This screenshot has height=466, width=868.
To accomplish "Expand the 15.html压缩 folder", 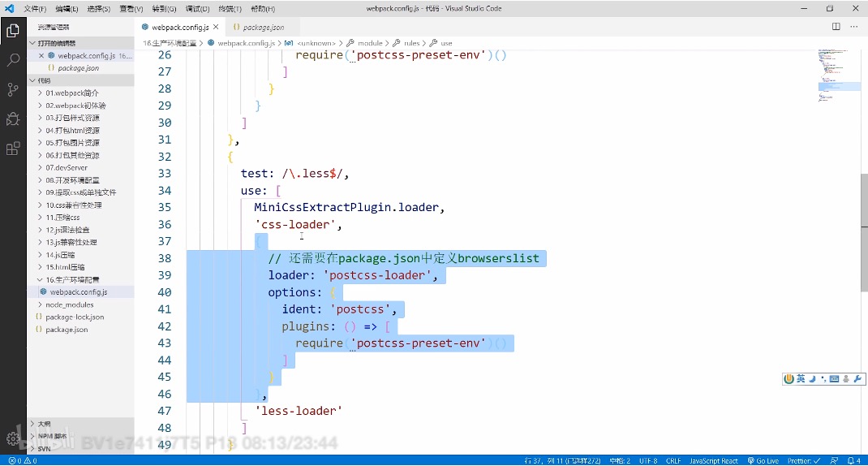I will click(81, 267).
